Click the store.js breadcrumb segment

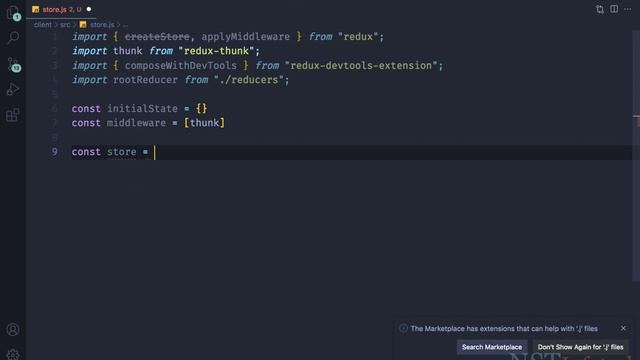tap(102, 24)
